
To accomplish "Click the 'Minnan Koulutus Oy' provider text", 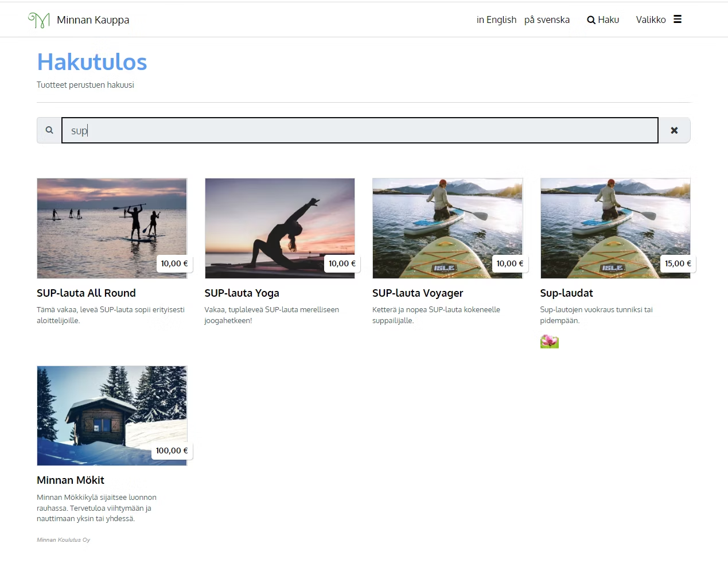I will [63, 540].
